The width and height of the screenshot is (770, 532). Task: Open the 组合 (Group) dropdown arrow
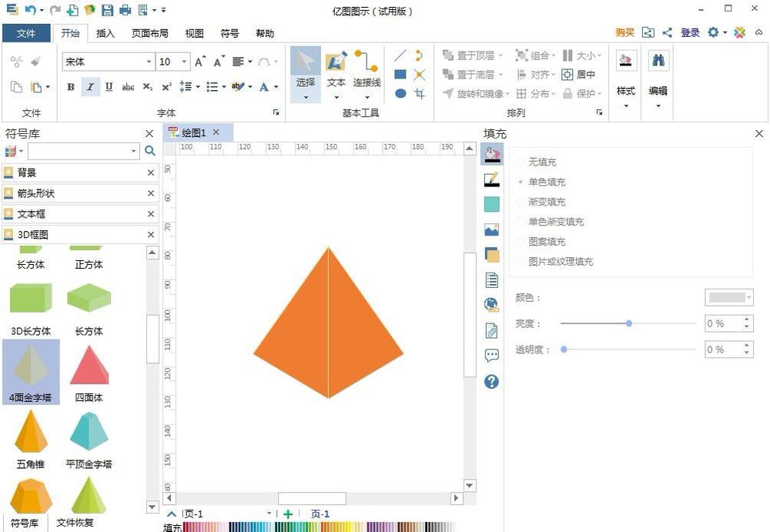(x=552, y=55)
